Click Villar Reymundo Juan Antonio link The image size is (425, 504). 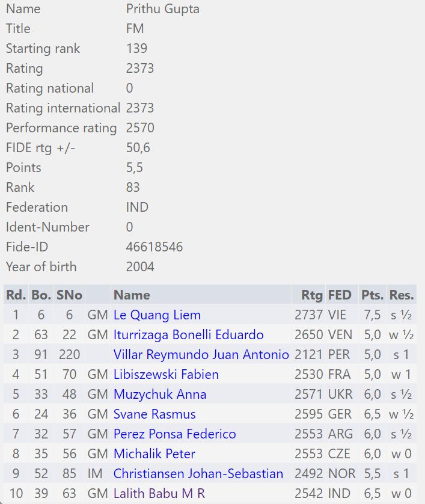(201, 355)
